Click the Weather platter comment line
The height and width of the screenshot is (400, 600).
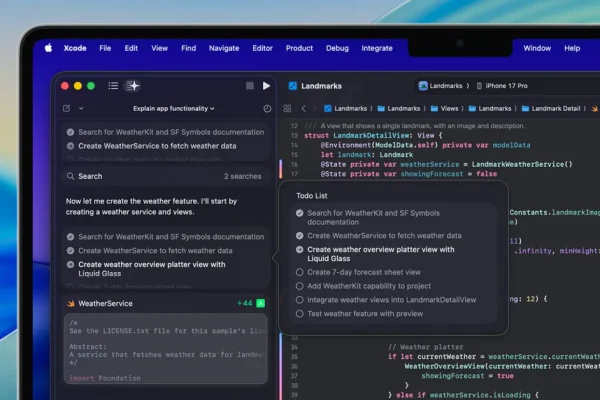pyautogui.click(x=426, y=347)
